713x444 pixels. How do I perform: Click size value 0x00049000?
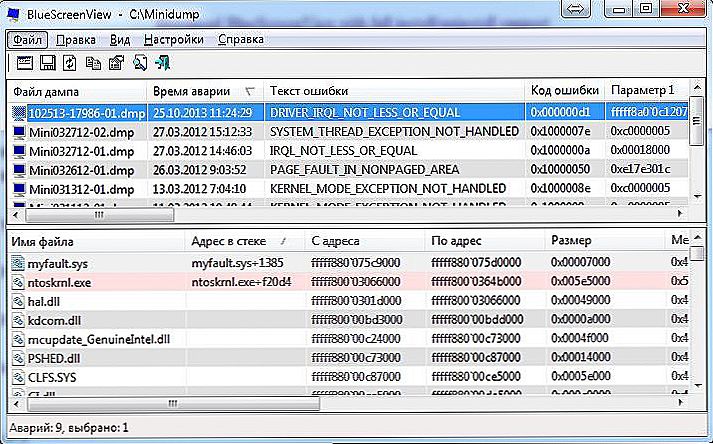coord(581,301)
